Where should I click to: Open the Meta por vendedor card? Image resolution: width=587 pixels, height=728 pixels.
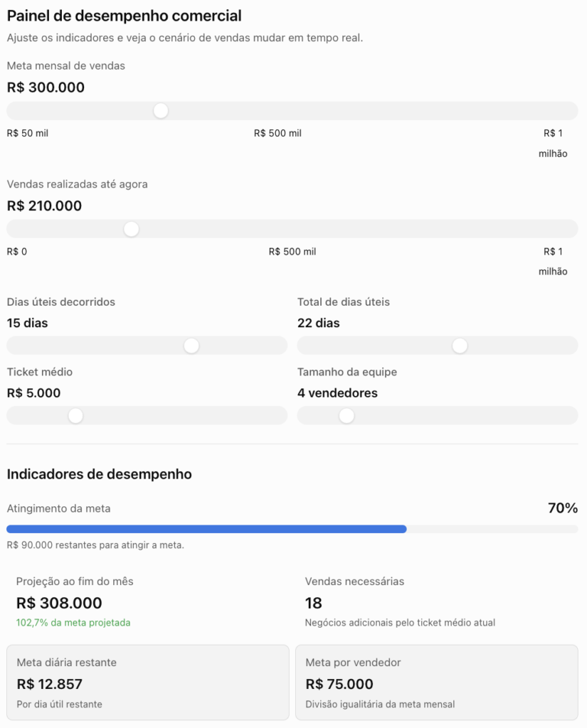coord(437,682)
